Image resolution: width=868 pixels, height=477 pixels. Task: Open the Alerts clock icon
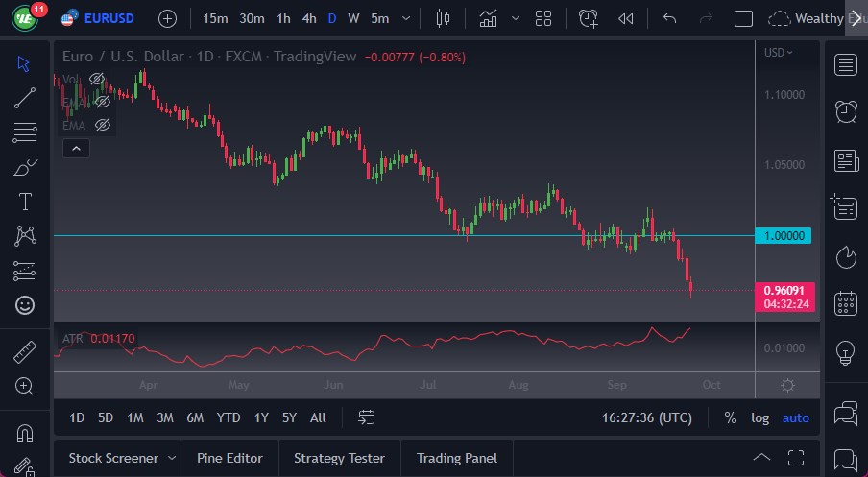click(845, 111)
